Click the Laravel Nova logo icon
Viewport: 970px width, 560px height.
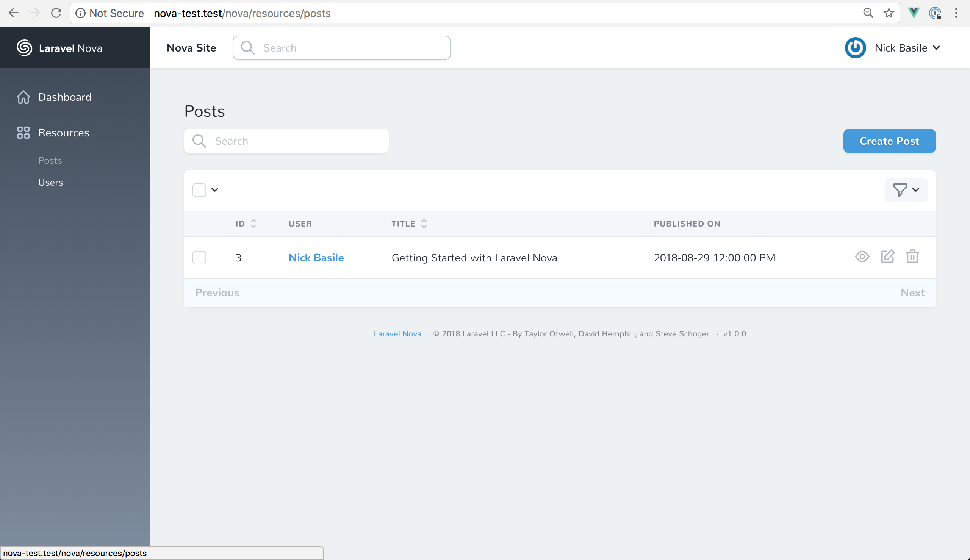pyautogui.click(x=24, y=48)
